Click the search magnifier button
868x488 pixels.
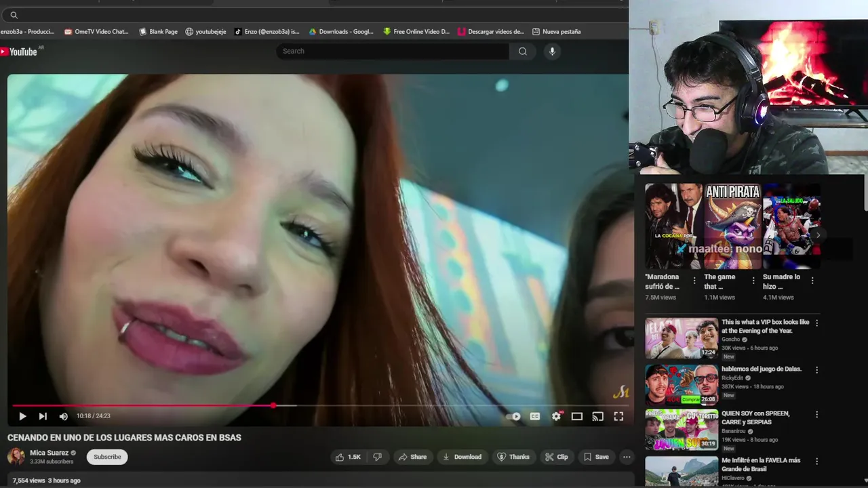click(522, 51)
